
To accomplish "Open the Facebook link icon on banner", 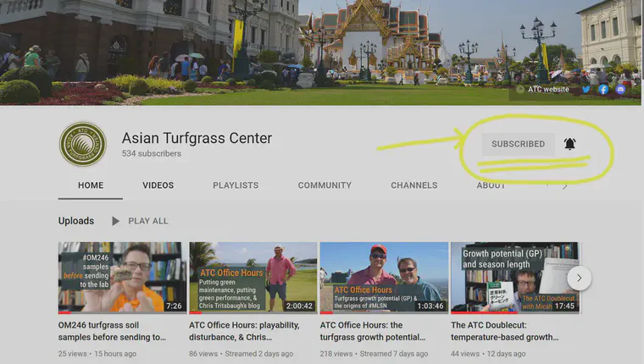I will tap(603, 89).
